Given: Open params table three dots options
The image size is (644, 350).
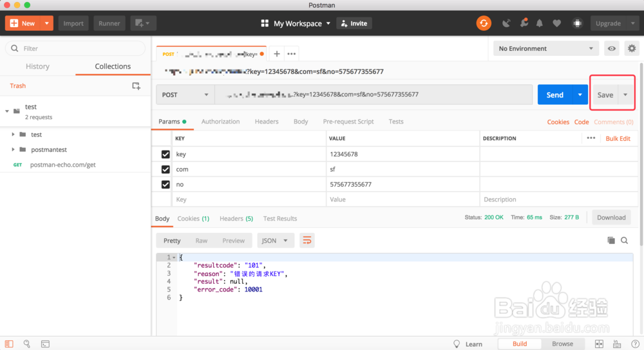Looking at the screenshot, I should coord(591,138).
